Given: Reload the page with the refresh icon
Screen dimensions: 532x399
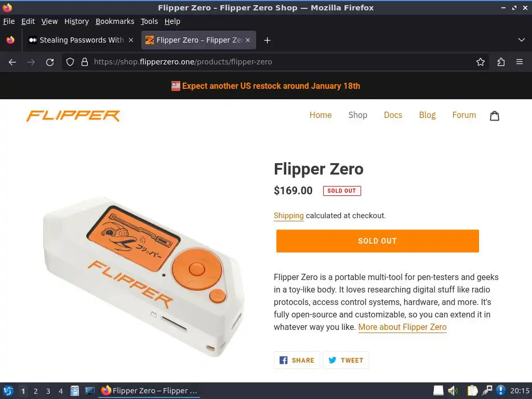Looking at the screenshot, I should click(50, 62).
